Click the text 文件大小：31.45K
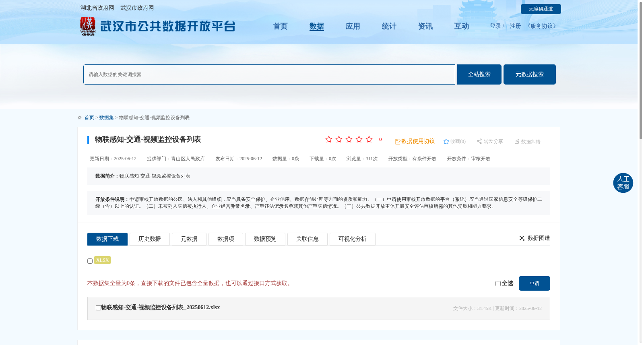644x345 pixels. pos(473,308)
